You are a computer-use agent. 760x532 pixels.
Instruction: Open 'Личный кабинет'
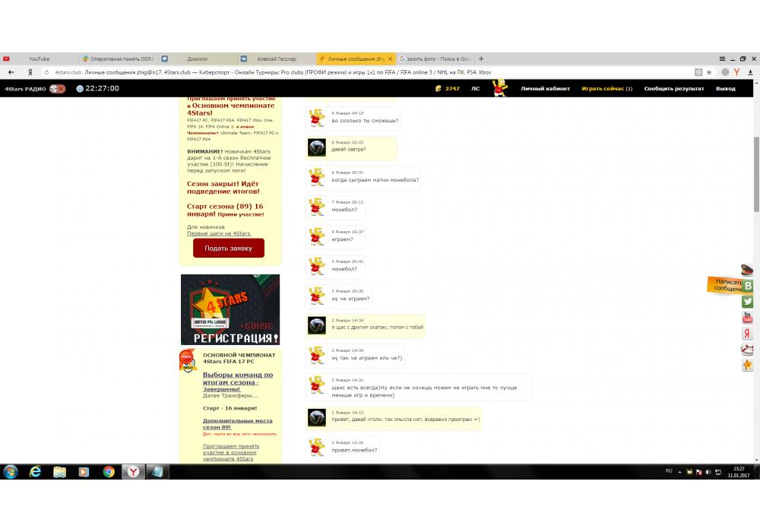(545, 89)
